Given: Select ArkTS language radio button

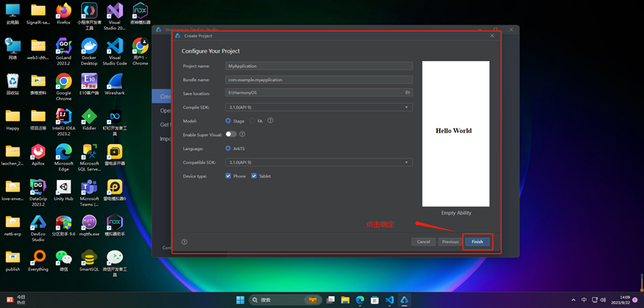Looking at the screenshot, I should (x=228, y=148).
